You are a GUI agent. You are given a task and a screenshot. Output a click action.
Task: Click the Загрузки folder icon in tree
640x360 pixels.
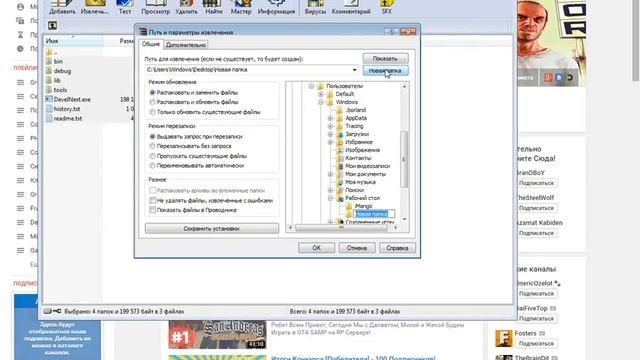pos(340,134)
